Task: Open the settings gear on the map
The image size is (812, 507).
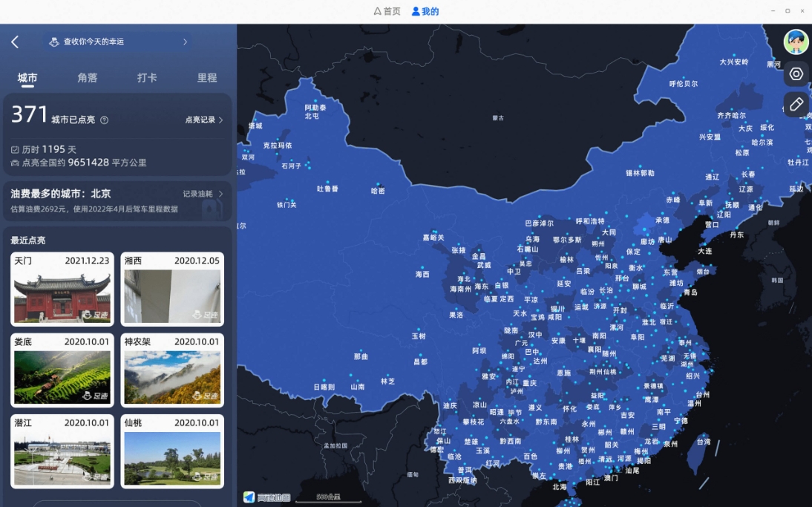Action: click(796, 73)
